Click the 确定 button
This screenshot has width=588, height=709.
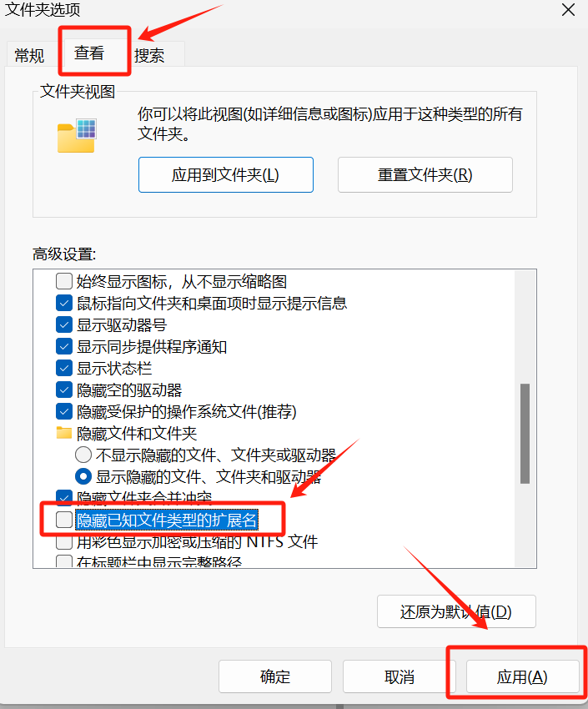coord(275,677)
